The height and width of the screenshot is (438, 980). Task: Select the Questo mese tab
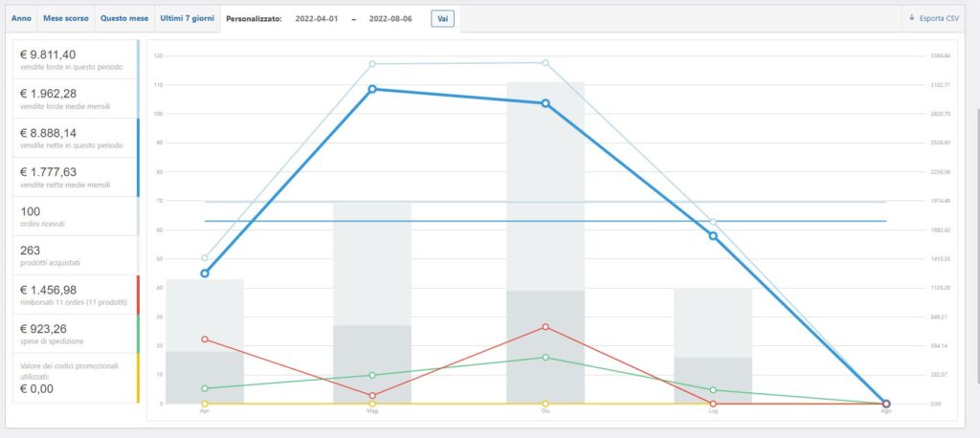point(124,18)
